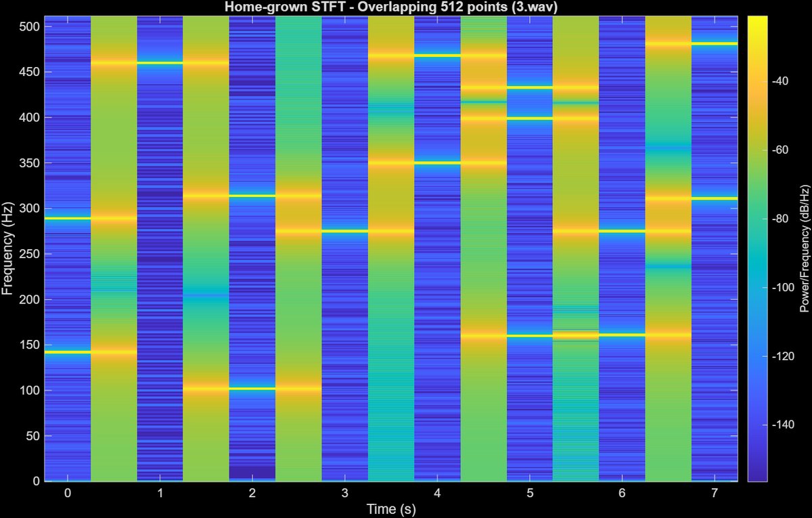Click the '3' time axis tick label
812x518 pixels.
[x=345, y=493]
